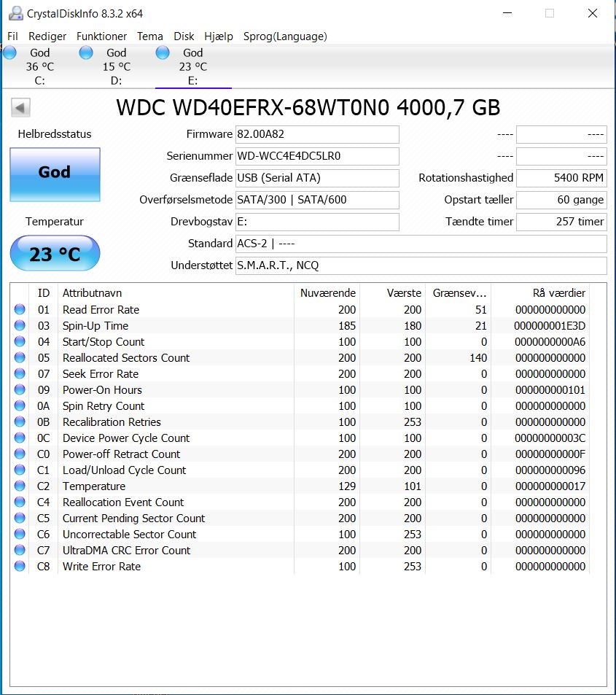Screen dimensions: 616x695
Task: Click status orb beside Uncorrectable Sector Count
Action: click(x=20, y=534)
